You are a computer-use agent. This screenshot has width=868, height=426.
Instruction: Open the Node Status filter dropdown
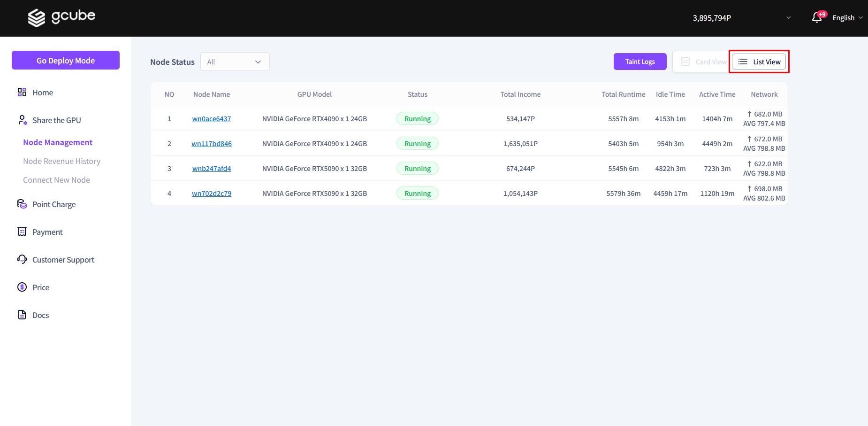click(235, 62)
